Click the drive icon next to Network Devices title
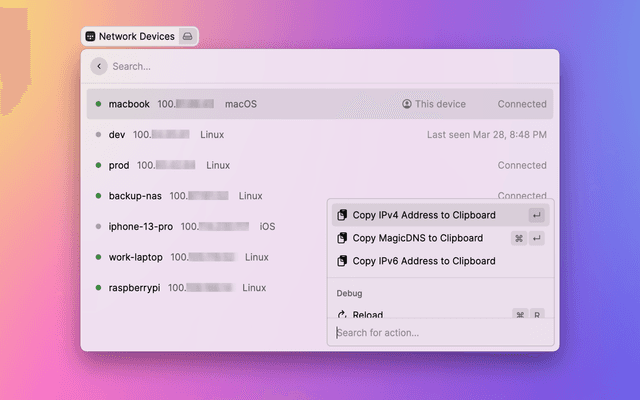640x400 pixels. (x=187, y=36)
